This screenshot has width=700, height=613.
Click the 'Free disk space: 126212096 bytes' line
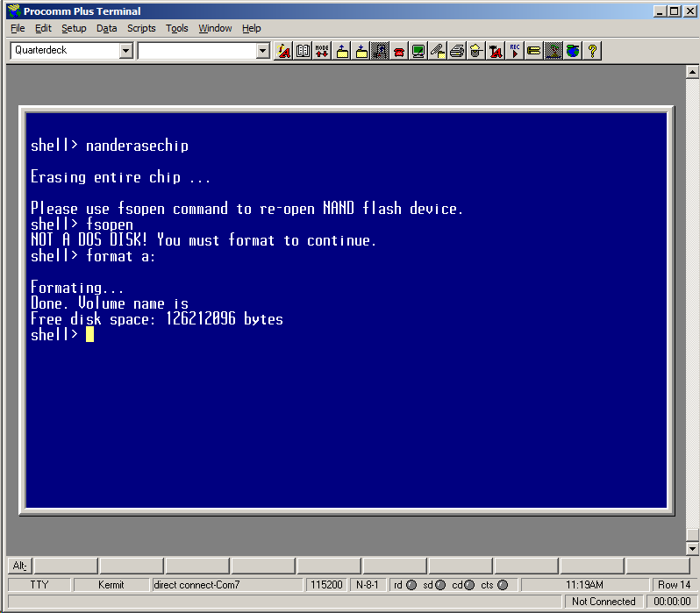point(157,319)
